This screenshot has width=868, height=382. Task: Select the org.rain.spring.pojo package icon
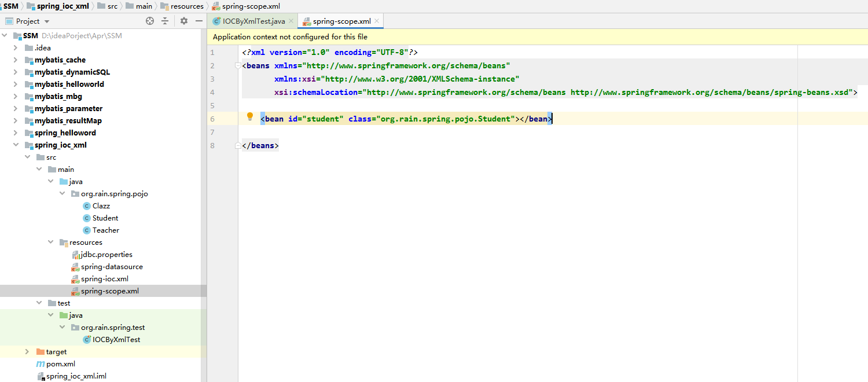[x=75, y=194]
